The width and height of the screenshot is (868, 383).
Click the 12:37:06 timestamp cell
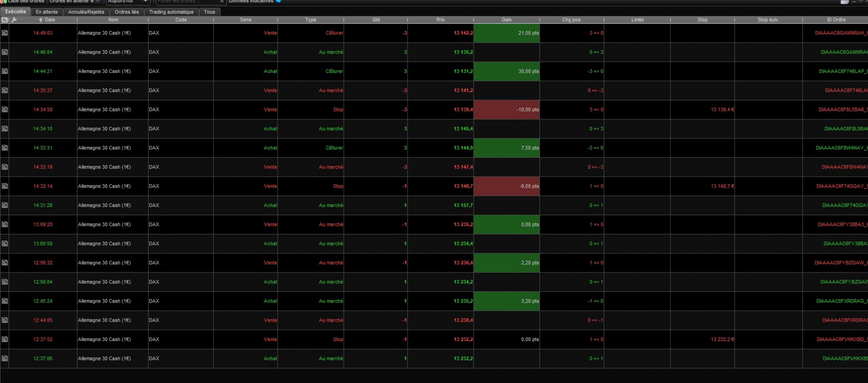pyautogui.click(x=43, y=358)
